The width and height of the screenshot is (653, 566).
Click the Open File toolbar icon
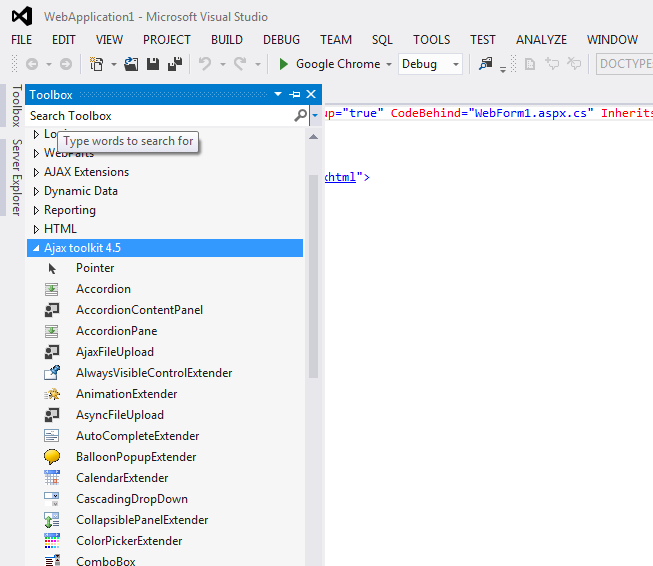point(131,64)
